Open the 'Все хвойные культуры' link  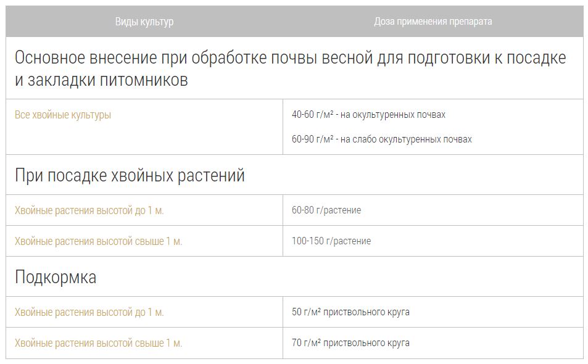[x=63, y=115]
